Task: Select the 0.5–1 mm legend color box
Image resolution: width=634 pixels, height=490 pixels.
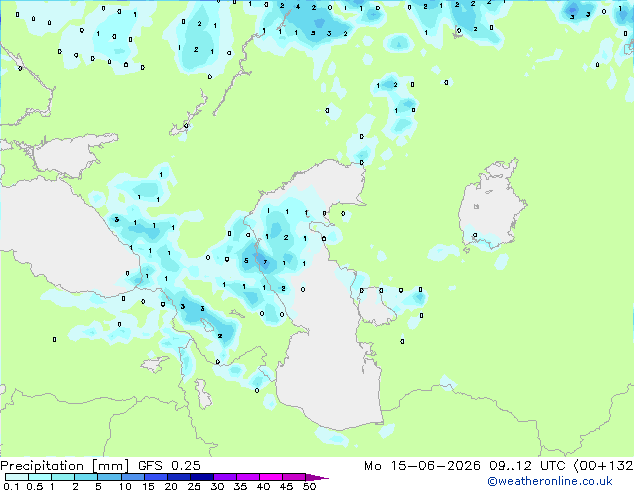Action: [x=40, y=477]
